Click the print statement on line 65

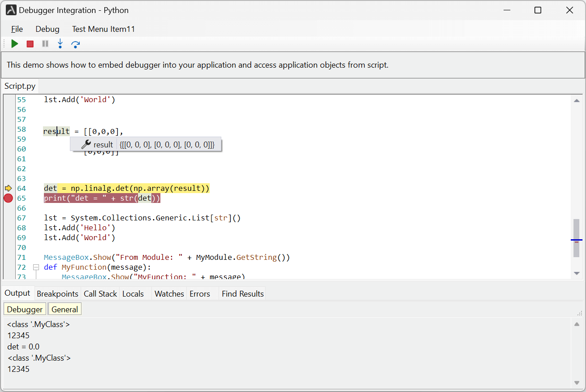[x=102, y=198]
